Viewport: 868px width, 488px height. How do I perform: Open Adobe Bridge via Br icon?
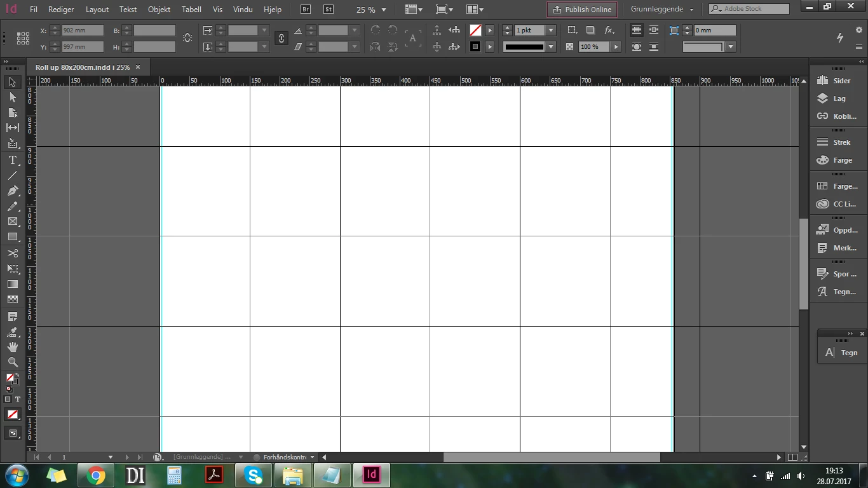306,10
